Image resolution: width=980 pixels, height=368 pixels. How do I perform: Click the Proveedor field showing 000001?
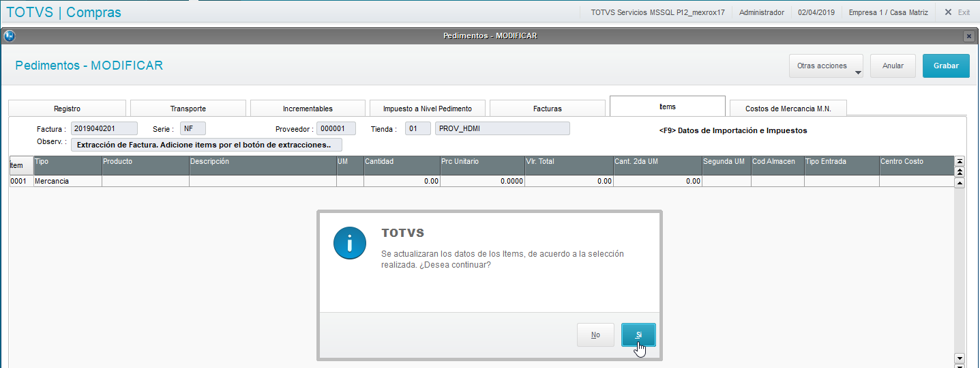coord(337,128)
